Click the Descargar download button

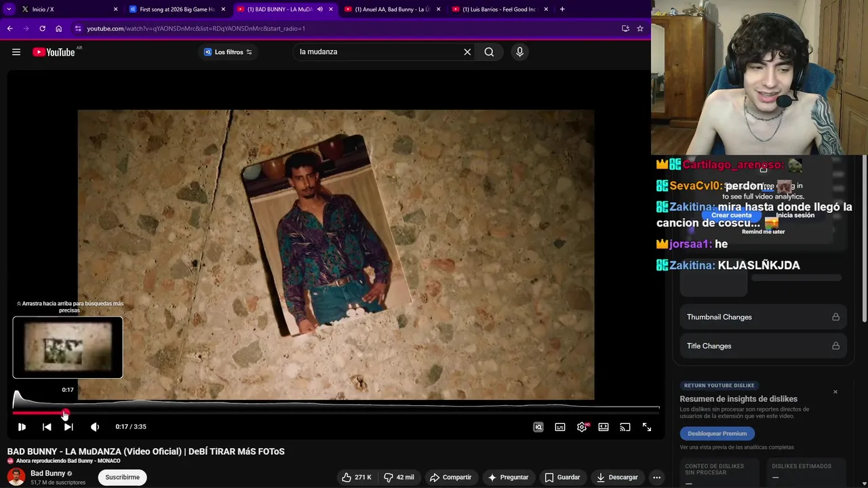tap(617, 477)
